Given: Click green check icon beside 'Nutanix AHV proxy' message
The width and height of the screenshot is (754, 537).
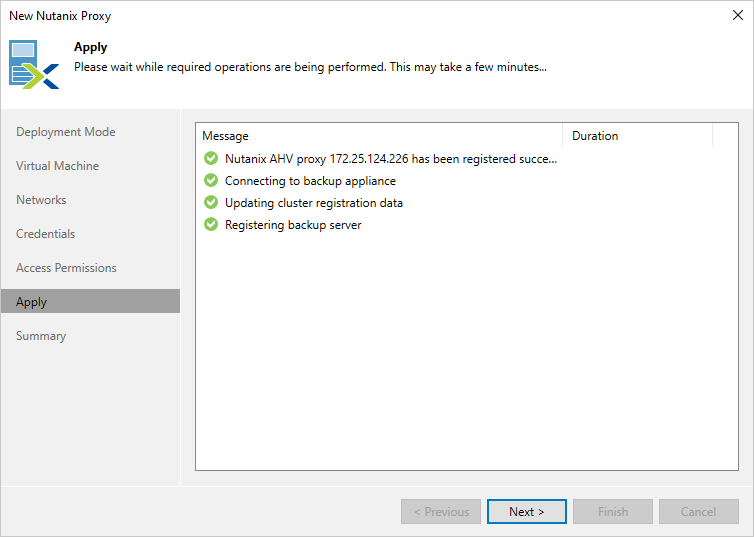Looking at the screenshot, I should point(211,158).
